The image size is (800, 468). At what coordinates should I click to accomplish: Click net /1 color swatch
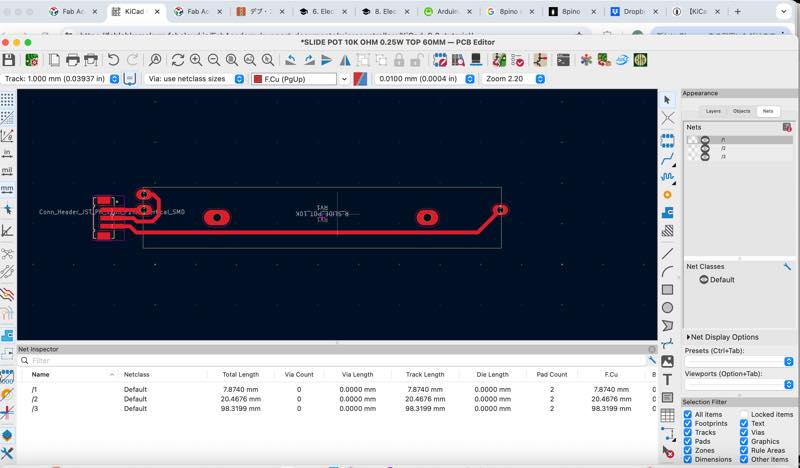(x=692, y=140)
